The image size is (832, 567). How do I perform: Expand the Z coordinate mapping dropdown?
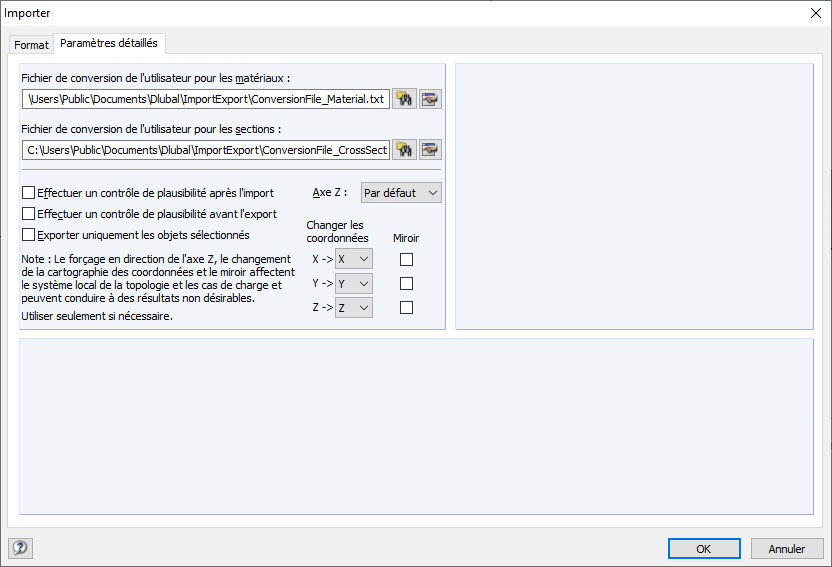(354, 308)
